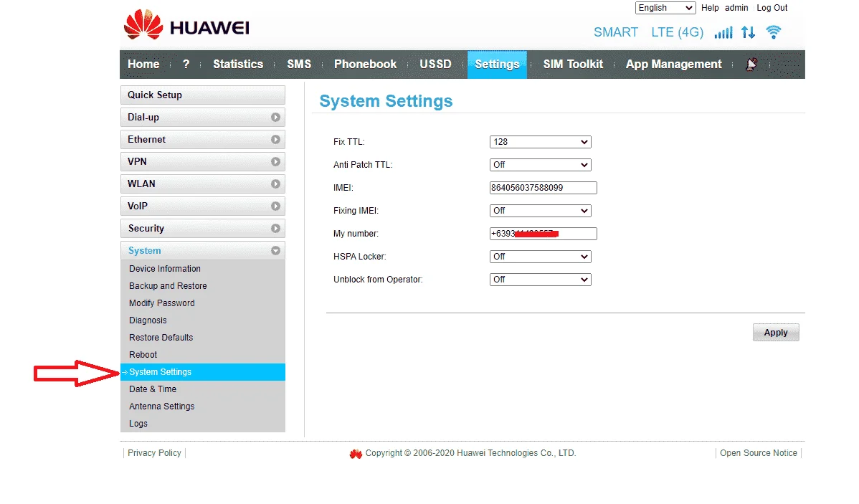The height and width of the screenshot is (504, 859).
Task: Open the HSPA Locker dropdown
Action: click(540, 257)
